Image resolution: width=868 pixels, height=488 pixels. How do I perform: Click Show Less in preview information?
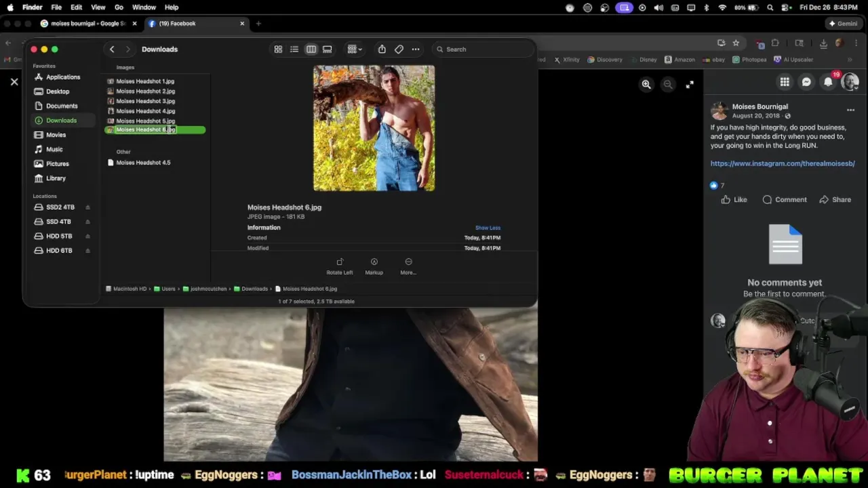[x=488, y=228]
